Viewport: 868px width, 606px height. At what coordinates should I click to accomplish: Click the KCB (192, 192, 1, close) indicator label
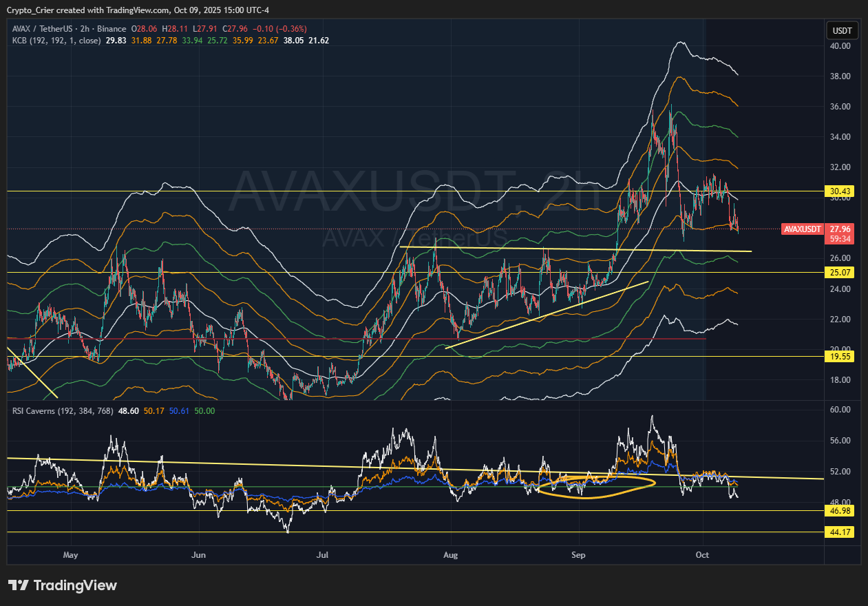[56, 41]
